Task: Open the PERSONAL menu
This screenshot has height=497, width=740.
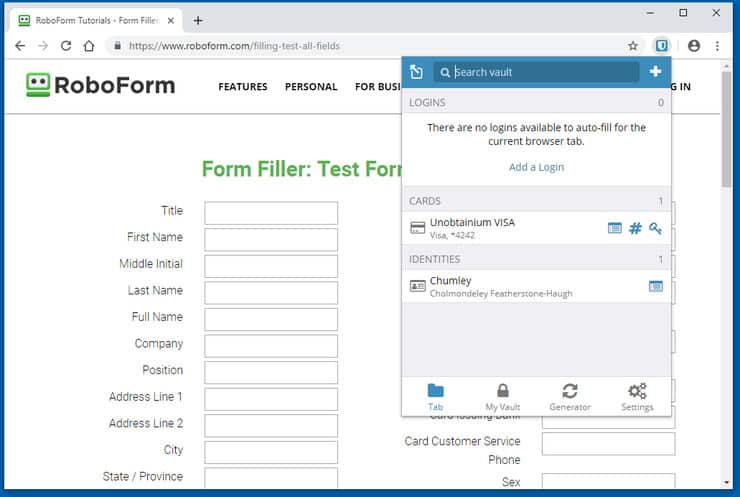Action: click(311, 87)
